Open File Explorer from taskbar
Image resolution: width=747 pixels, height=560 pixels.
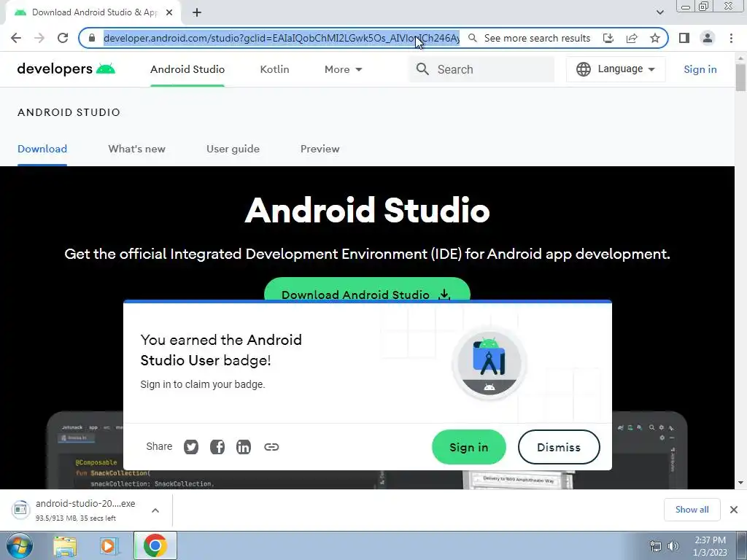tap(65, 545)
